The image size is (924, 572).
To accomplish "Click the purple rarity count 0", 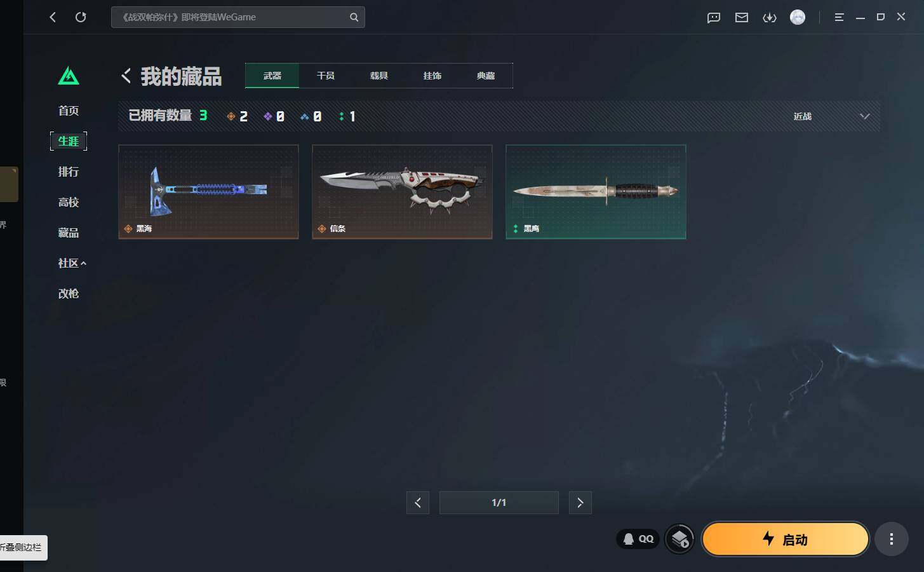I will pos(274,116).
